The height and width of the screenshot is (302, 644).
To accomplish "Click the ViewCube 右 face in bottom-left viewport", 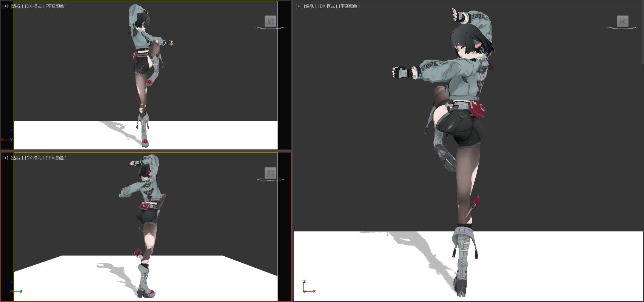I will pyautogui.click(x=270, y=173).
